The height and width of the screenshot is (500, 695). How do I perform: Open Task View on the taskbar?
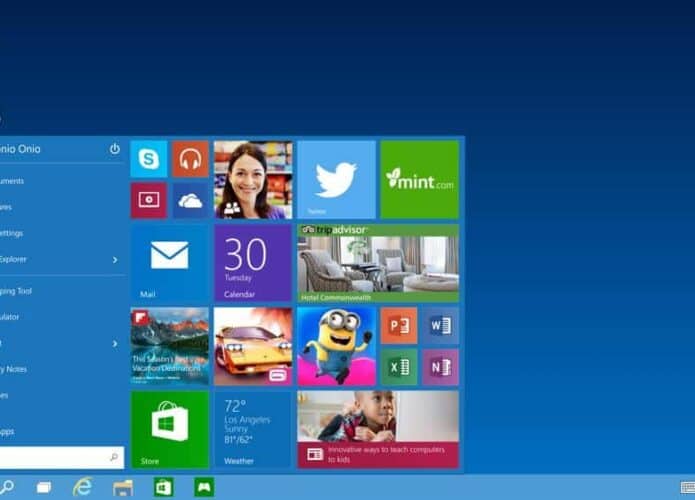[x=43, y=488]
